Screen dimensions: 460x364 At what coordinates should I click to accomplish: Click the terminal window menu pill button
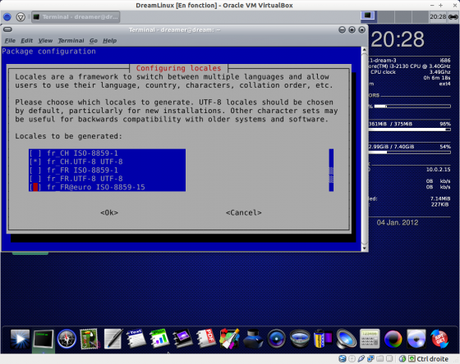coord(8,29)
